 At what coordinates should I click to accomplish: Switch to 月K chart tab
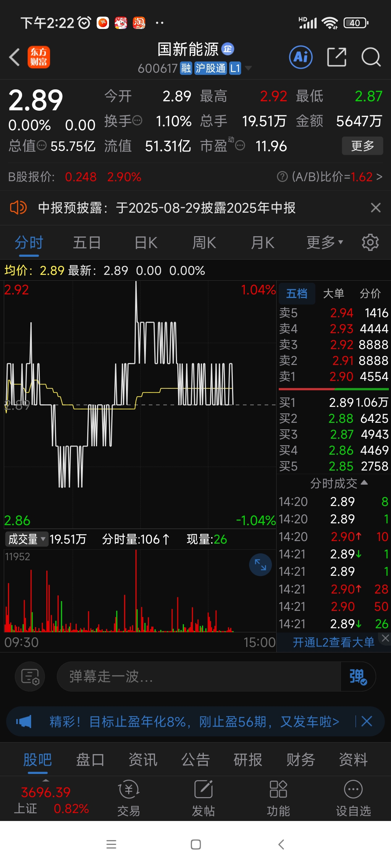(263, 243)
